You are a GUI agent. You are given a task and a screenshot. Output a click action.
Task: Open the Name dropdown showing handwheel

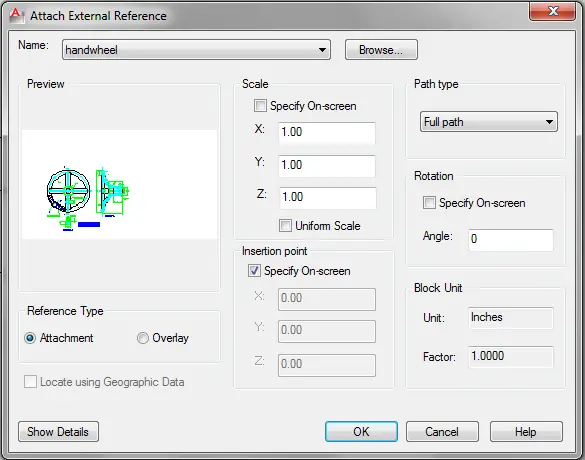(196, 50)
